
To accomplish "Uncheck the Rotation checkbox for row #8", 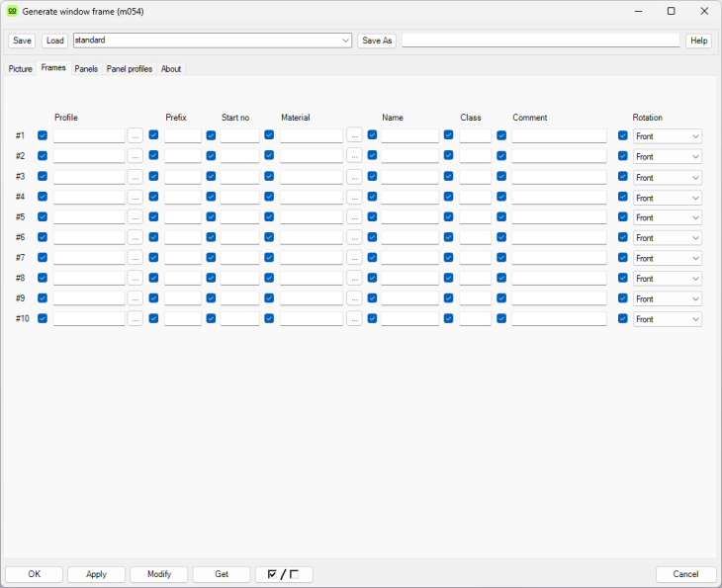I will pos(623,278).
